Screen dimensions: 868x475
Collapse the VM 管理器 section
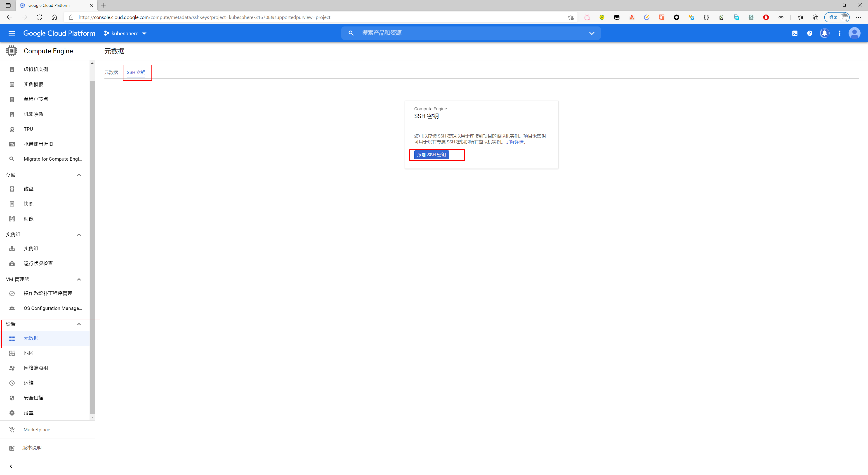click(x=79, y=279)
